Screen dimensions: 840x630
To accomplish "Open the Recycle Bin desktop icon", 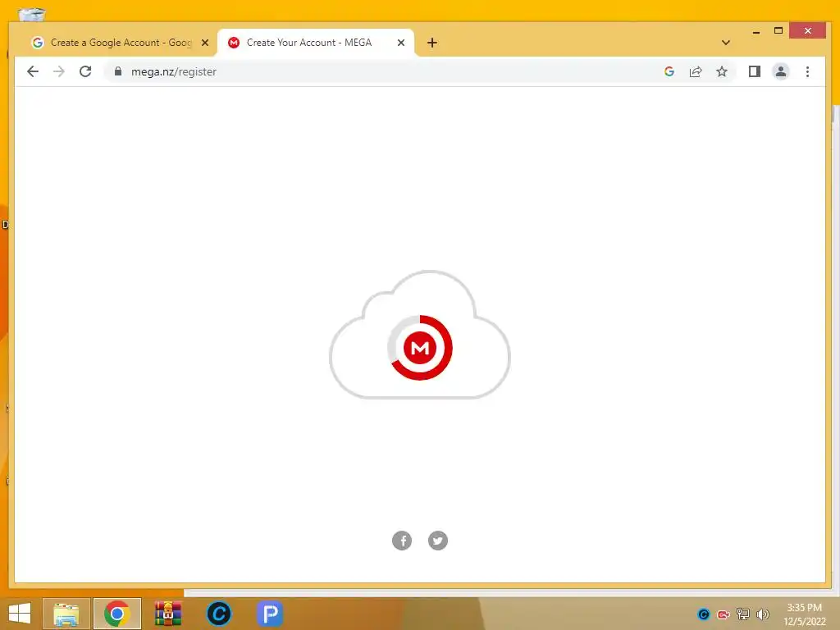I will click(32, 13).
